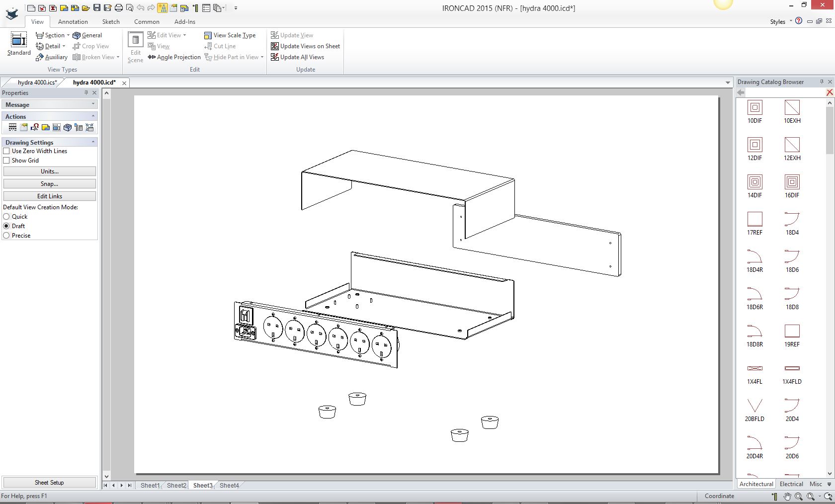Screen dimensions: 835x504
Task: Click the Sheet Setup button
Action: pyautogui.click(x=49, y=483)
